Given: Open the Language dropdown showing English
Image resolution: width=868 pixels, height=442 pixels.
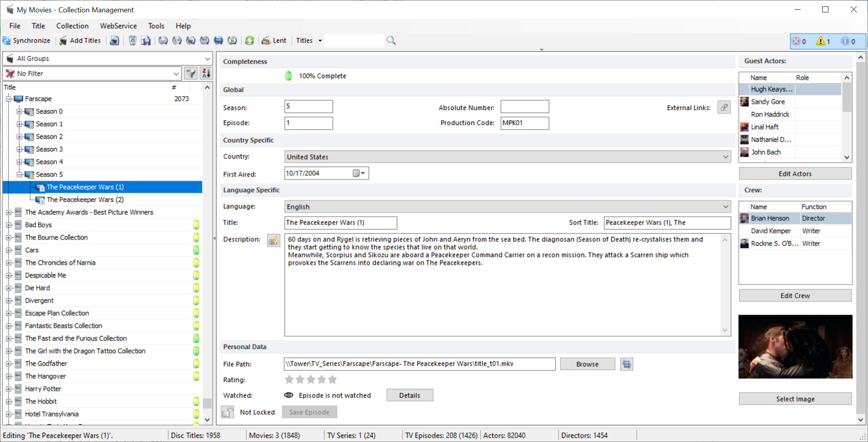Looking at the screenshot, I should (x=507, y=207).
